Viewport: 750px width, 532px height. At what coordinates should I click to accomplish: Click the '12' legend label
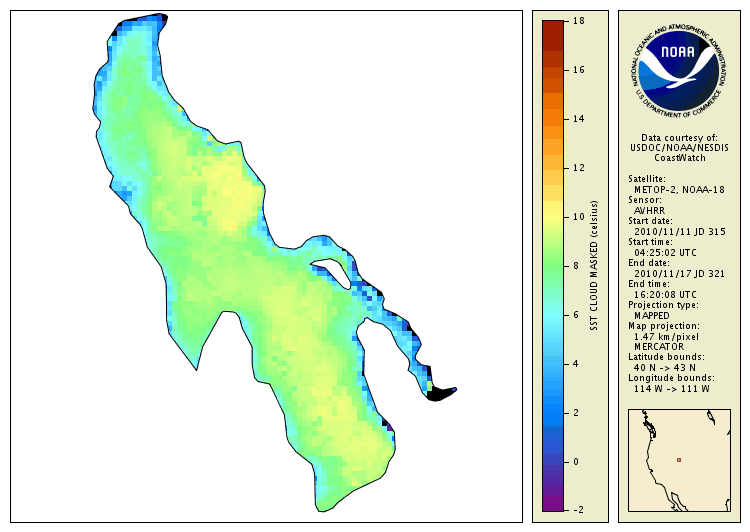coord(579,168)
